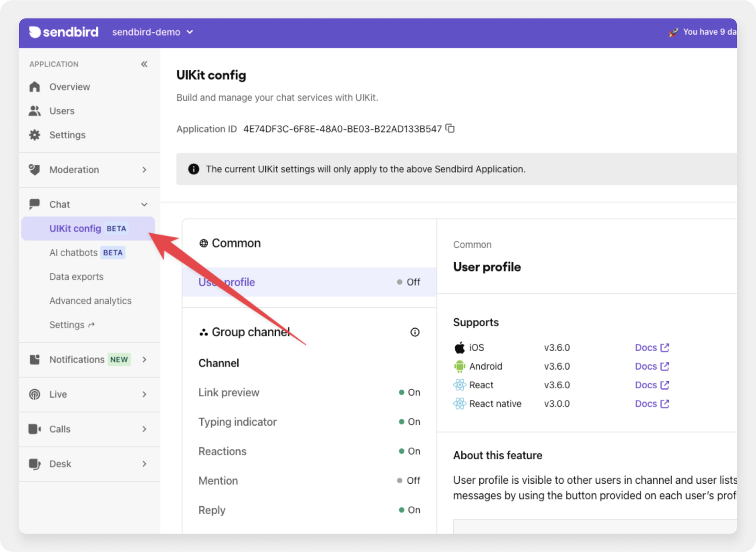Image resolution: width=756 pixels, height=552 pixels.
Task: Click the Moderation shield icon
Action: click(x=35, y=170)
